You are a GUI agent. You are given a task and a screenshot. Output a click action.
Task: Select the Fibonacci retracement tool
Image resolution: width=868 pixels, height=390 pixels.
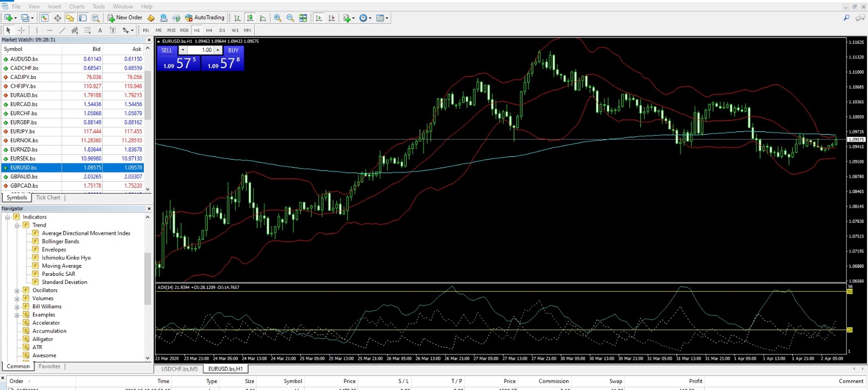(88, 30)
